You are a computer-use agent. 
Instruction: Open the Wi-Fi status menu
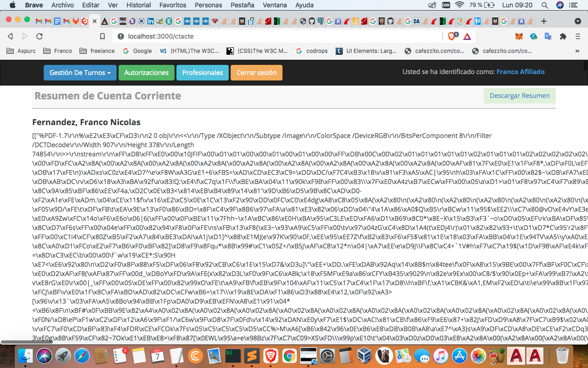[x=460, y=5]
